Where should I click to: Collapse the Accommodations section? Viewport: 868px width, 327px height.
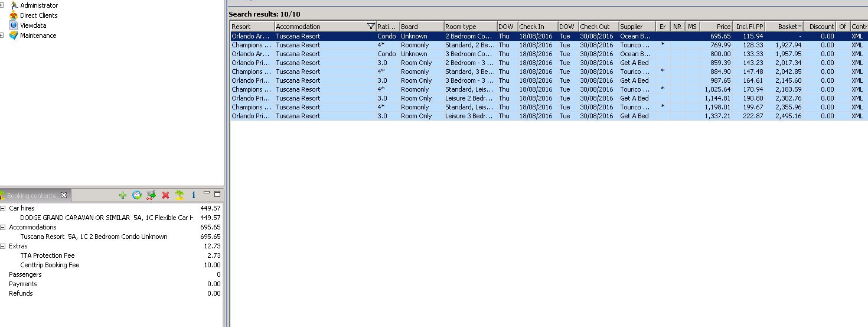(3, 227)
